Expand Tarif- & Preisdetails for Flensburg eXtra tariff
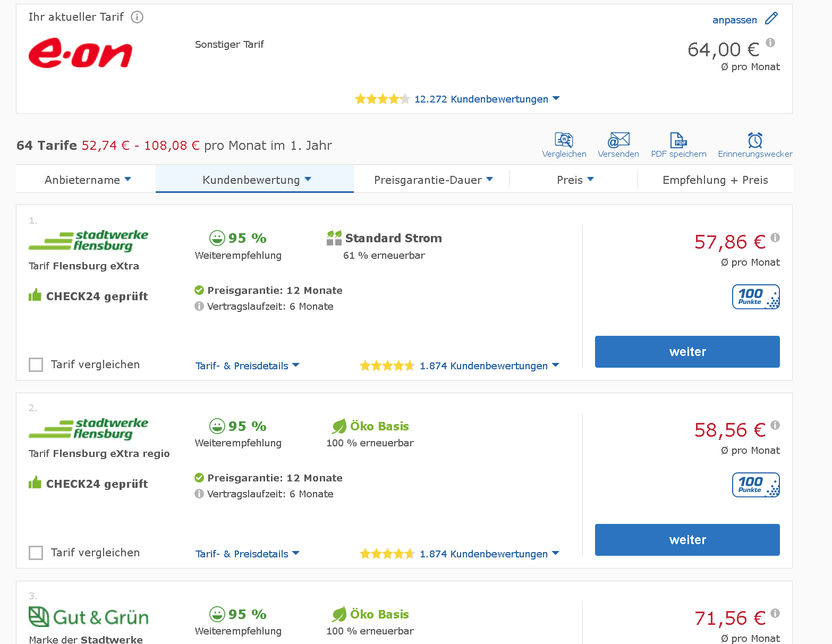 (248, 366)
